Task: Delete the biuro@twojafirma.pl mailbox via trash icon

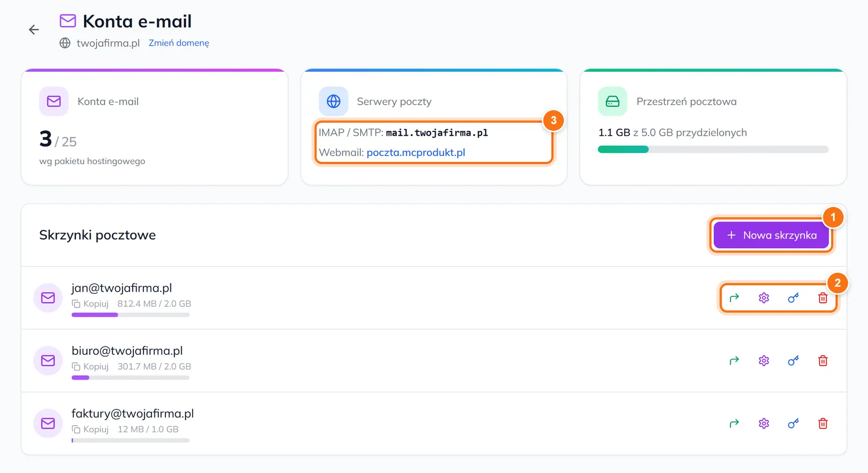Action: click(823, 361)
